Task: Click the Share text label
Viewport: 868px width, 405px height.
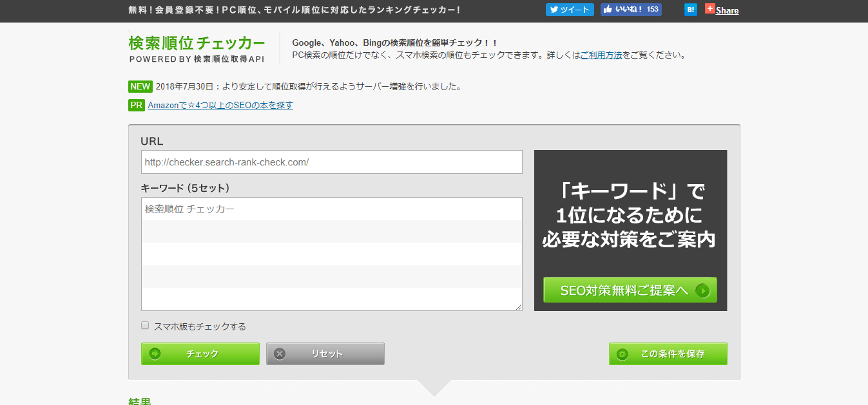Action: pyautogui.click(x=728, y=10)
